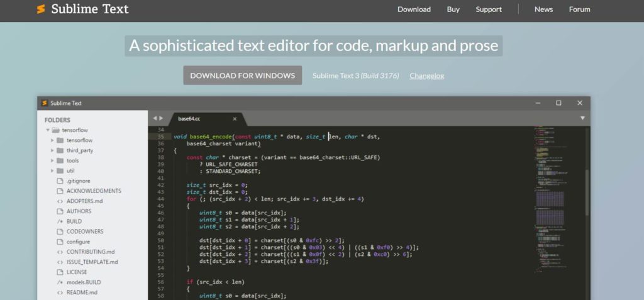The height and width of the screenshot is (300, 644).
Task: Click the FOLDERS sidebar heading
Action: 57,120
